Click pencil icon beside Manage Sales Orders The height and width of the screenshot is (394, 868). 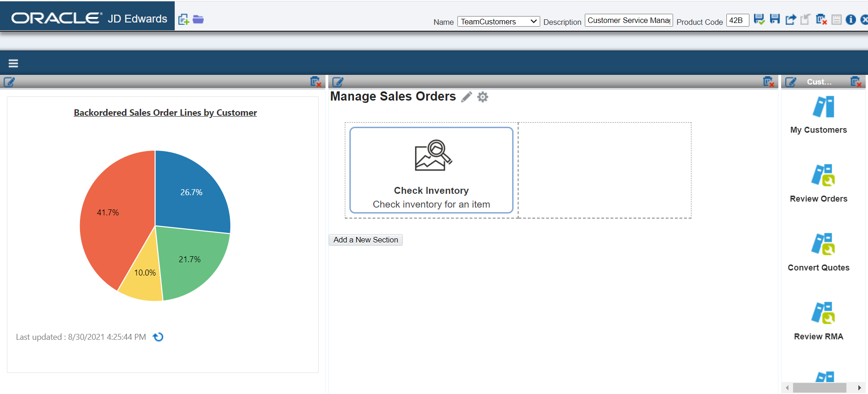[x=467, y=97]
